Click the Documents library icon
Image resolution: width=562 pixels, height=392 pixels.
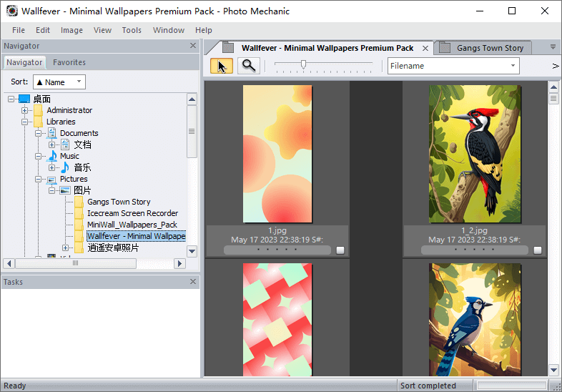click(52, 133)
